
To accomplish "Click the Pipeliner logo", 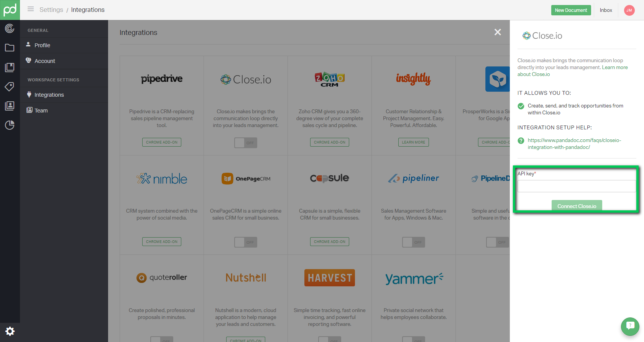I will point(413,178).
